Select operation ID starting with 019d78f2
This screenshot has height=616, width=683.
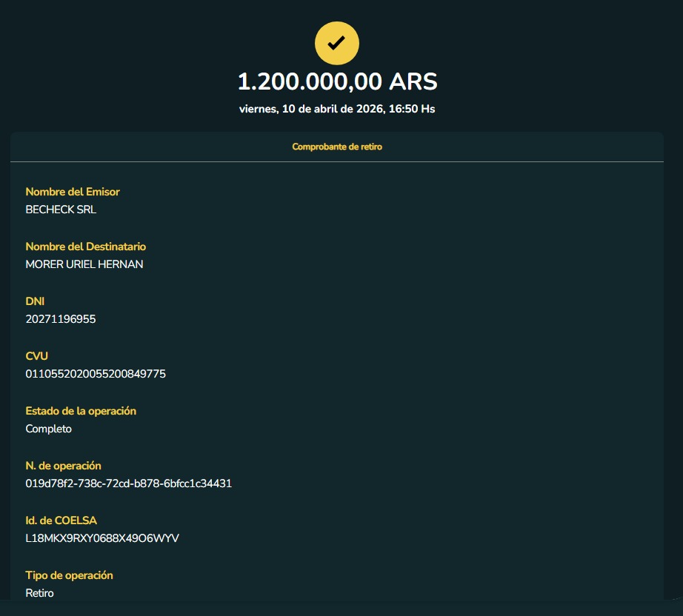[x=129, y=483]
